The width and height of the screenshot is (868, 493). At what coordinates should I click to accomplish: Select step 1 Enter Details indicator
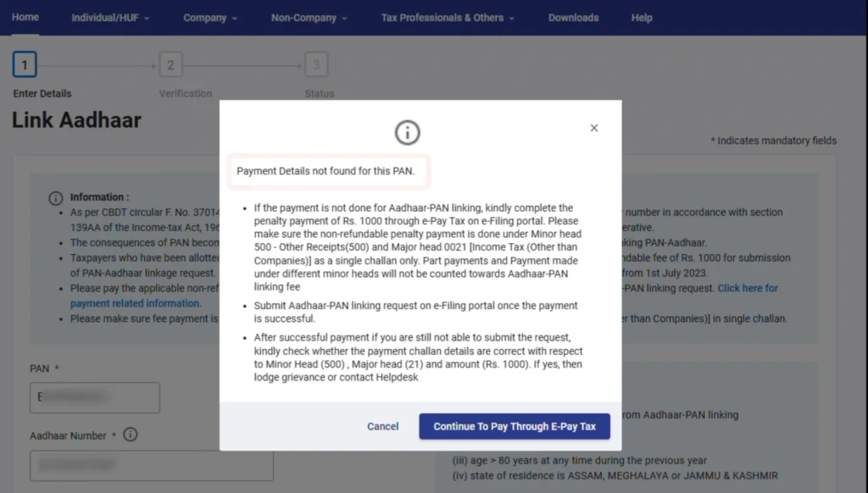pos(25,65)
